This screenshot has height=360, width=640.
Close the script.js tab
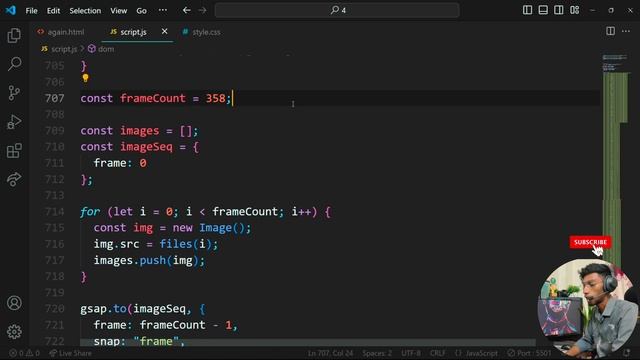(x=164, y=31)
